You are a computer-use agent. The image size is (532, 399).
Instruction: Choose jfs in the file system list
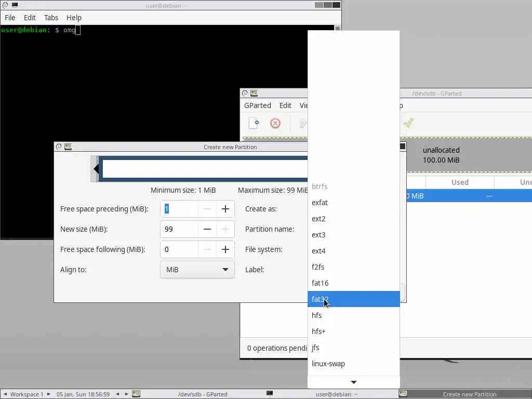(x=353, y=348)
